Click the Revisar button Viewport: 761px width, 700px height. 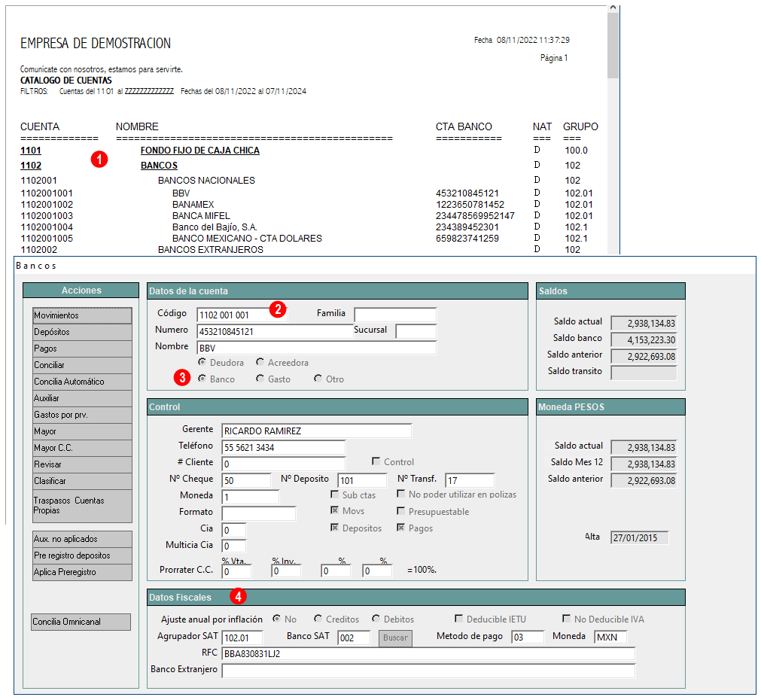(x=82, y=464)
